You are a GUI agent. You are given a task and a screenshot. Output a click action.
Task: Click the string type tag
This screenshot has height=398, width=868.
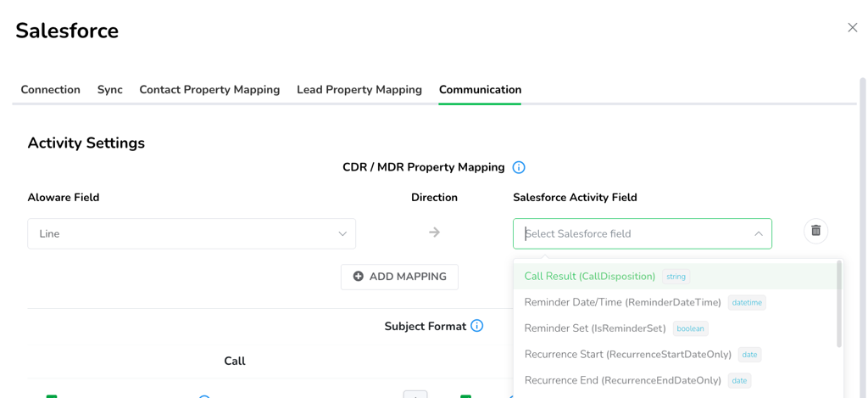tap(676, 277)
